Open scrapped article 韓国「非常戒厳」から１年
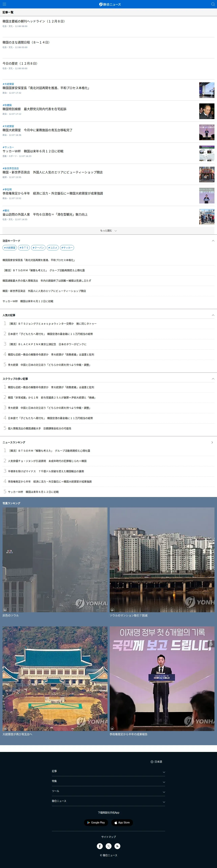Image resolution: width=217 pixels, height=868 pixels. (x=52, y=398)
